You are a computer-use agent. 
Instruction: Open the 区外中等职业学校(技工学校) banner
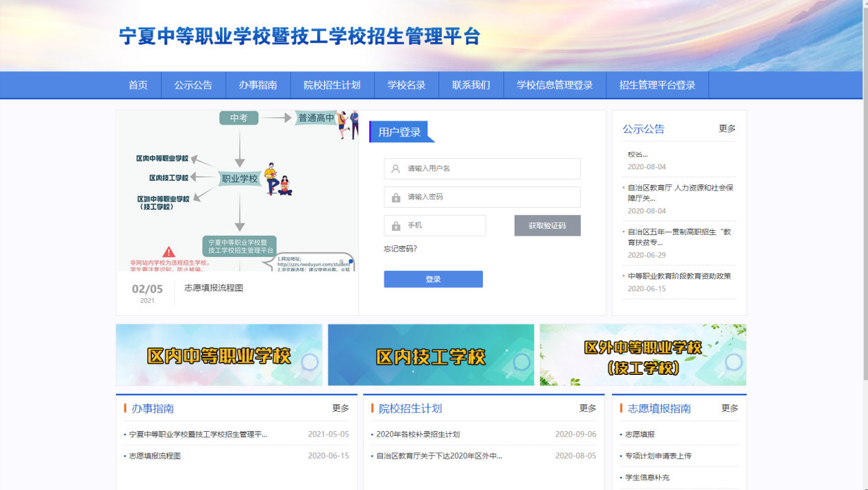[x=643, y=355]
